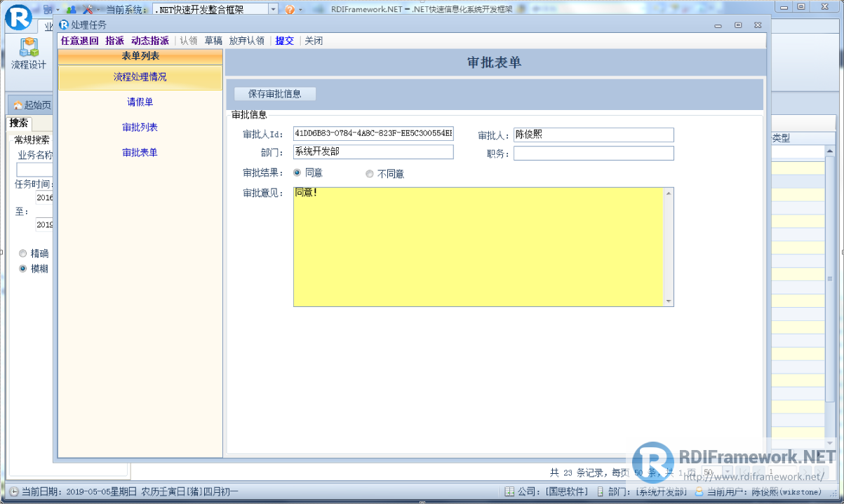Screen dimensions: 844x504
Task: Open the help question-mark icon
Action: pos(289,9)
